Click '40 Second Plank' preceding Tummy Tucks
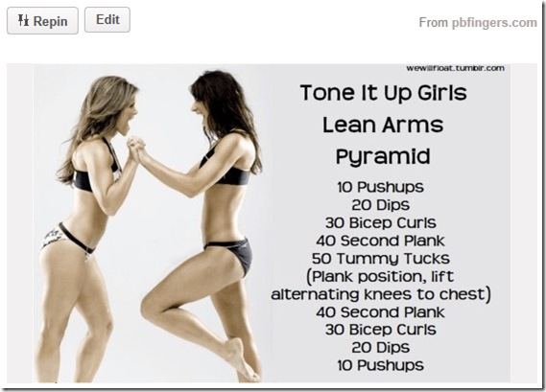Screen dimensions: 546x392 [x=381, y=241]
